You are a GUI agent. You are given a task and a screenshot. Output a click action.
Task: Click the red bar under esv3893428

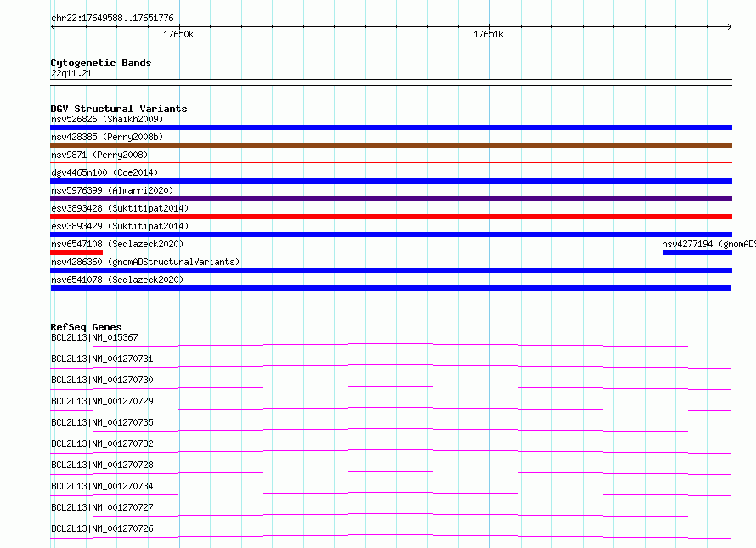(391, 217)
